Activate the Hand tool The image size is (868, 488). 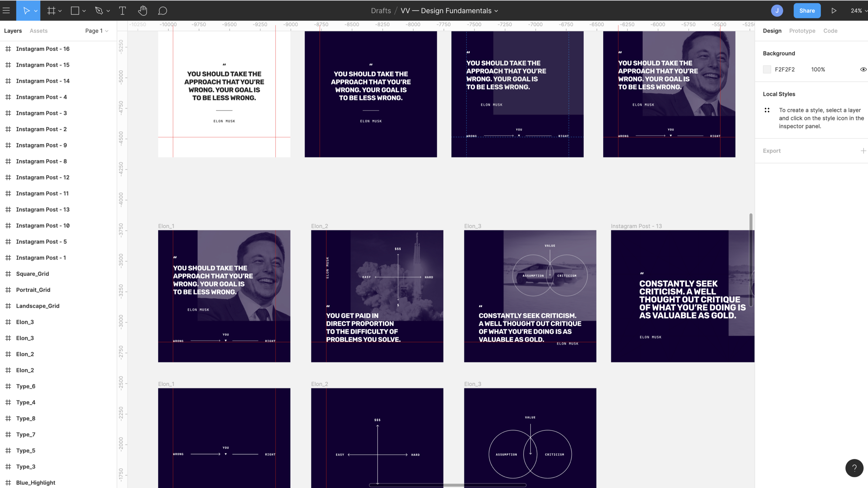point(142,11)
